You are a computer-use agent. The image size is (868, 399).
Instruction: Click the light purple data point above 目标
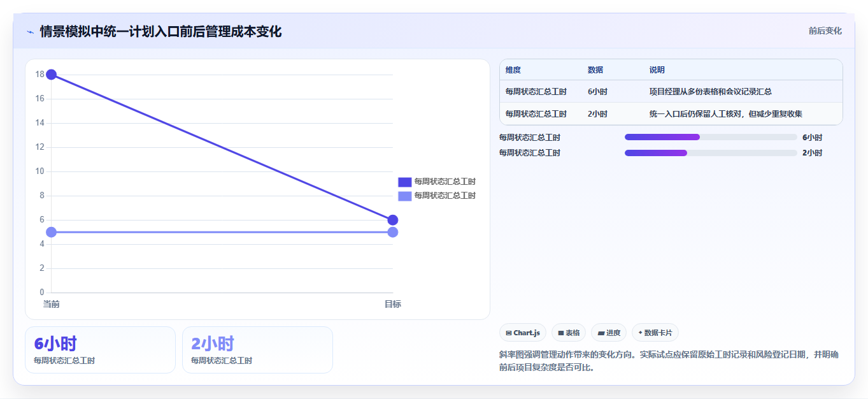(393, 232)
